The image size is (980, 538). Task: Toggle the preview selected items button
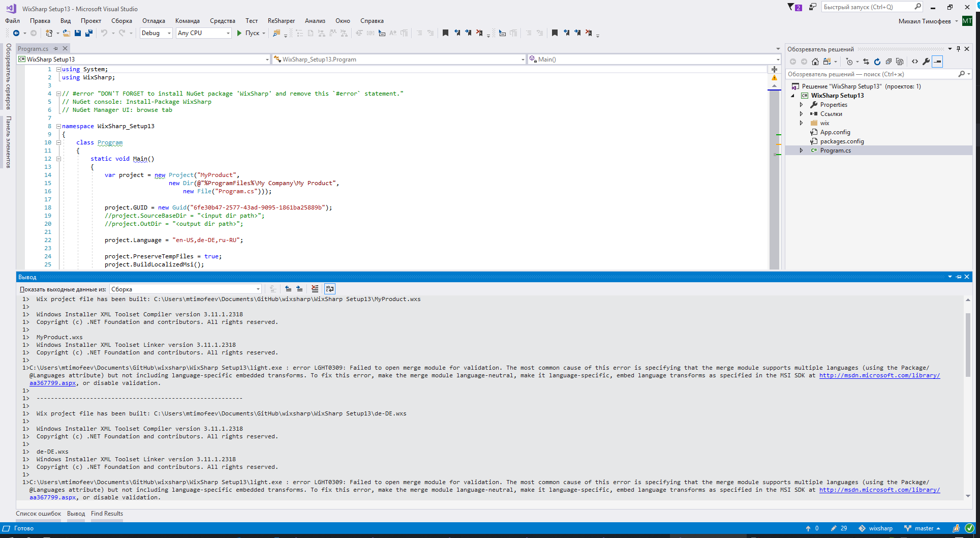[x=937, y=62]
